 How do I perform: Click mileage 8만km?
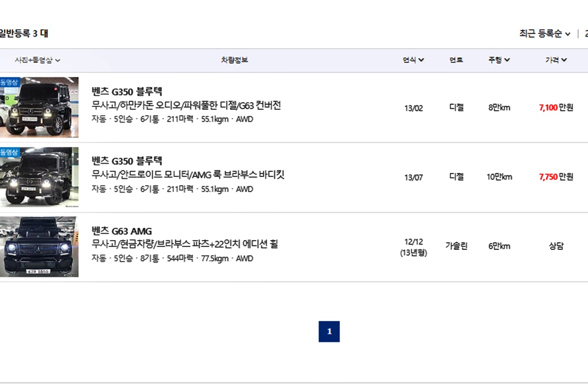(499, 108)
